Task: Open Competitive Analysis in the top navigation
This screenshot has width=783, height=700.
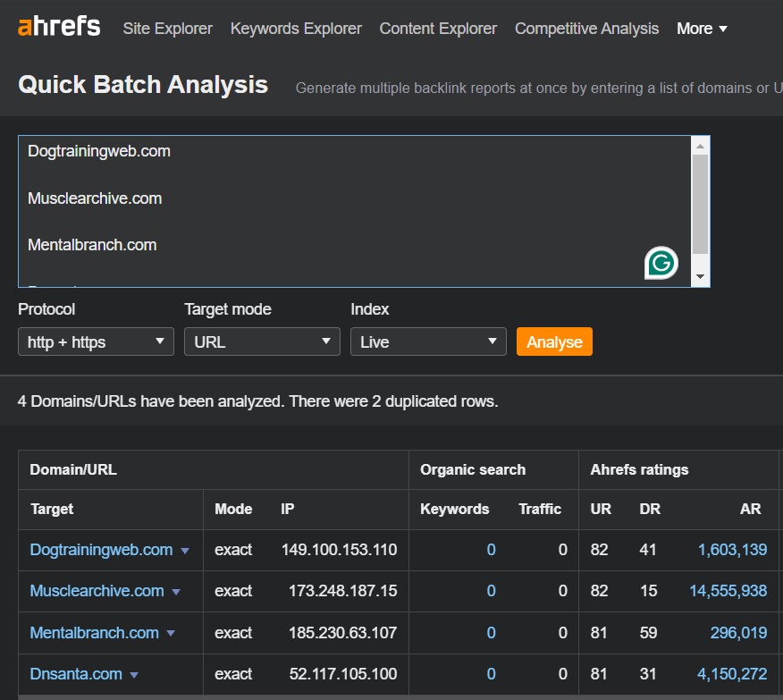Action: 586,29
